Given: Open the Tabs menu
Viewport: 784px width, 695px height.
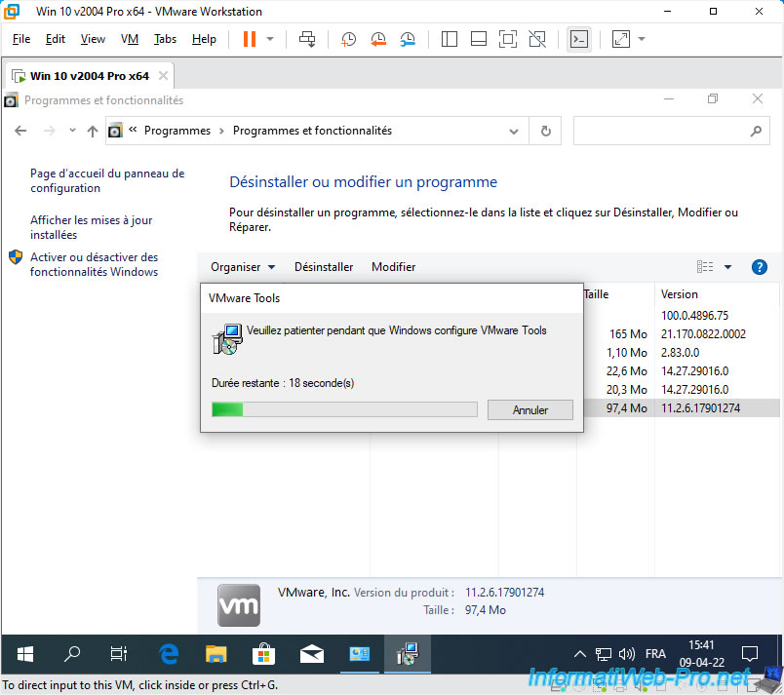Looking at the screenshot, I should point(165,39).
